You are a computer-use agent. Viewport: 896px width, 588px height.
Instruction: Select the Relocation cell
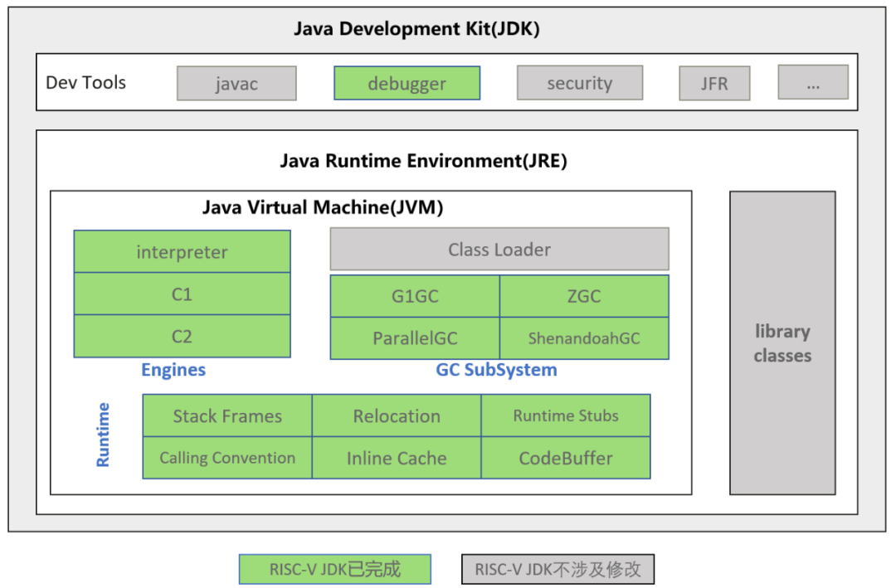tap(397, 415)
